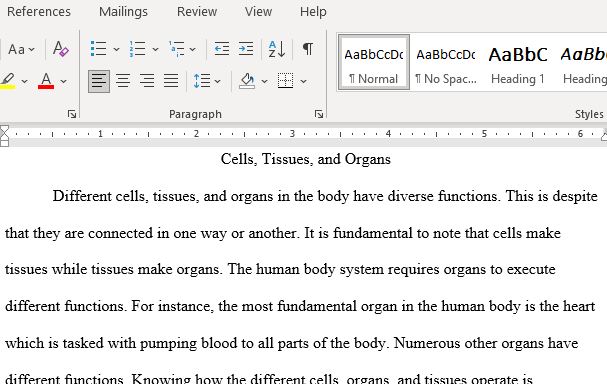Apply bullet list formatting
This screenshot has width=607, height=384.
point(99,49)
